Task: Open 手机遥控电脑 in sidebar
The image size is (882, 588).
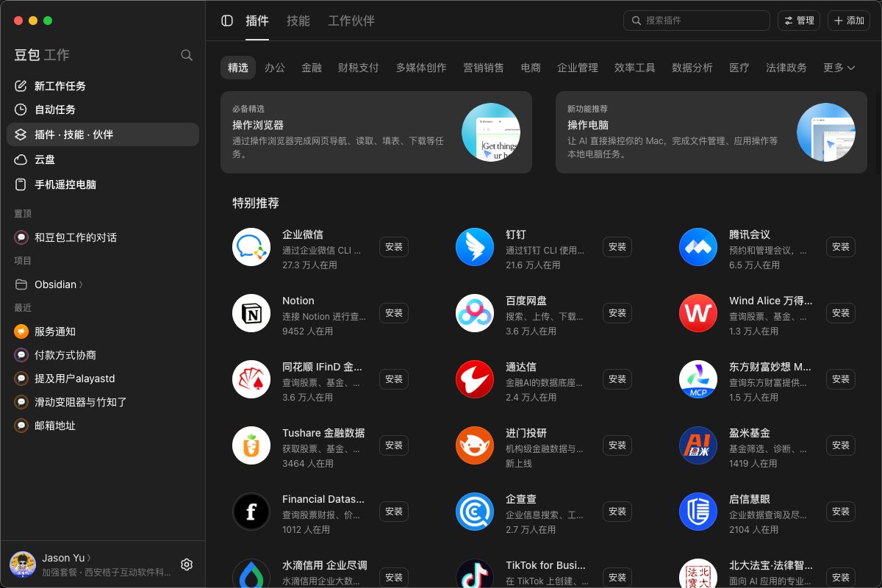Action: click(x=103, y=184)
